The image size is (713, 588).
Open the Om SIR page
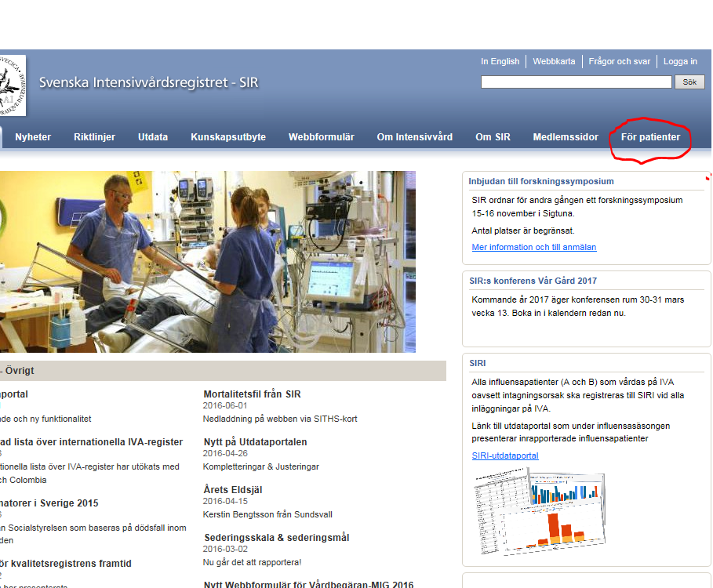pyautogui.click(x=493, y=137)
